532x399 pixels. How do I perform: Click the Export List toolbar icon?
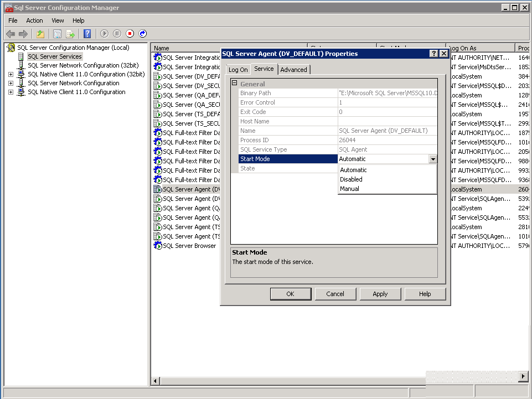[x=70, y=34]
